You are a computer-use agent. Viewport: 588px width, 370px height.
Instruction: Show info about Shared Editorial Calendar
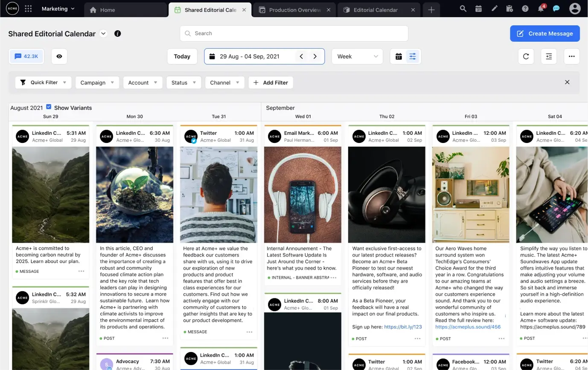click(118, 33)
